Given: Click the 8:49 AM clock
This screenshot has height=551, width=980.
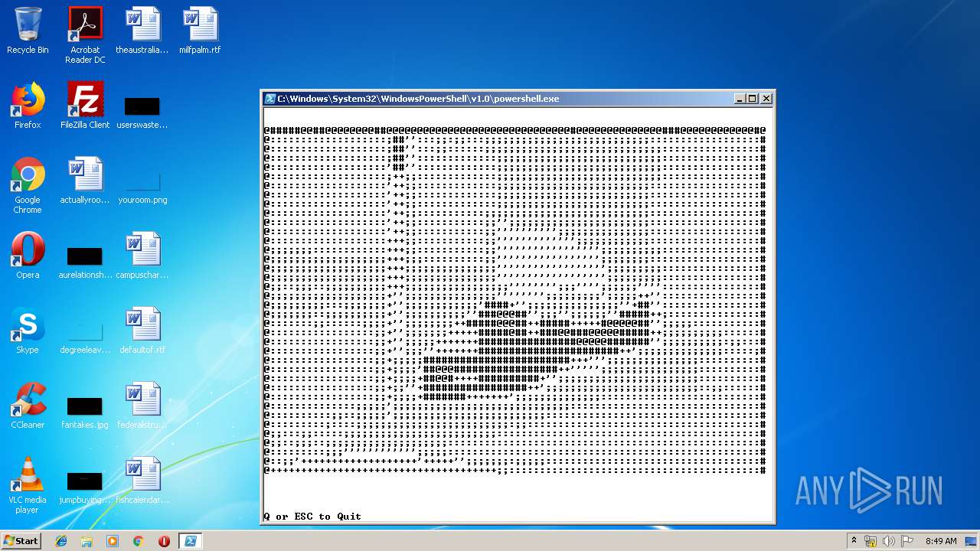Looking at the screenshot, I should click(941, 541).
